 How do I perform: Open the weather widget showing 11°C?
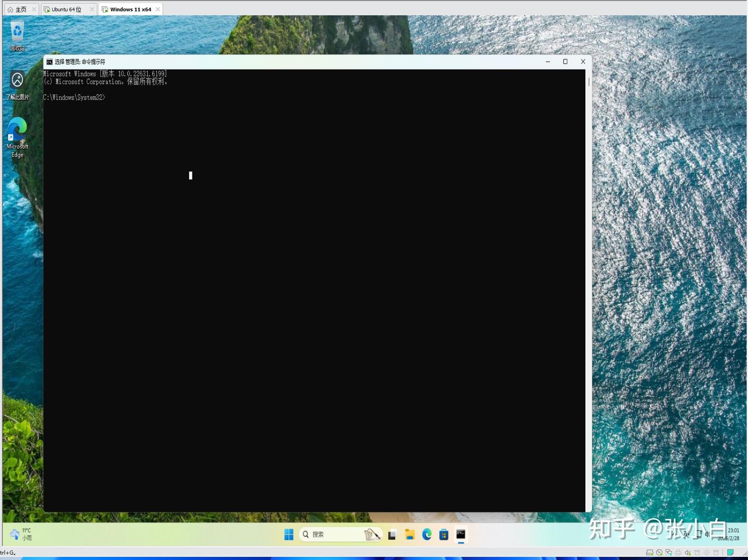point(21,534)
